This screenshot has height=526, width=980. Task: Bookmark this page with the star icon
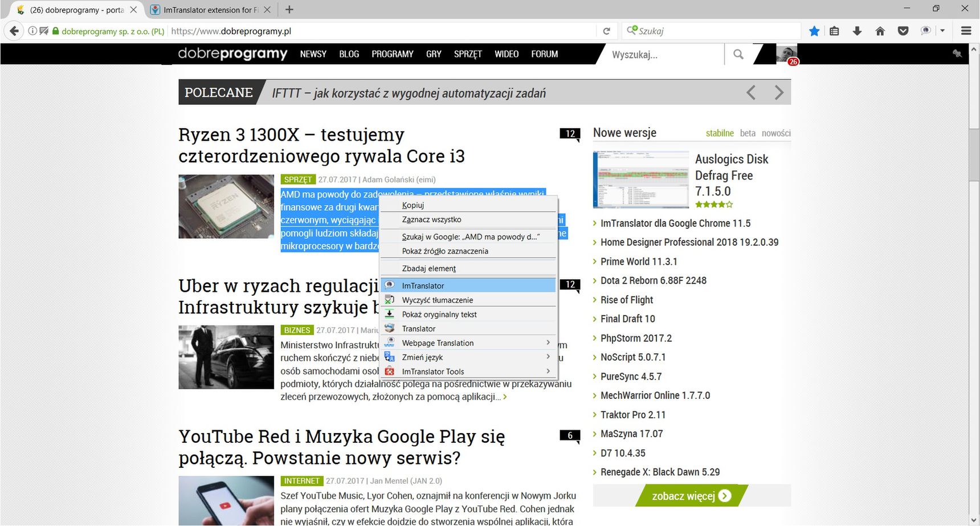pyautogui.click(x=814, y=31)
